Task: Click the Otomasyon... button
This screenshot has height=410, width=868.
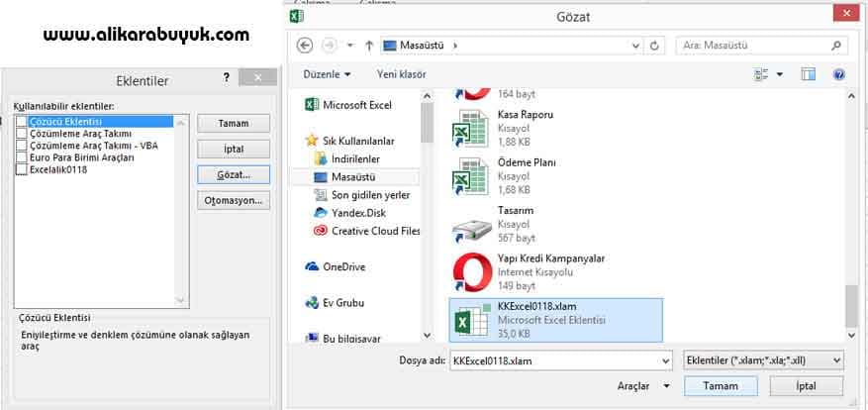Action: [233, 200]
